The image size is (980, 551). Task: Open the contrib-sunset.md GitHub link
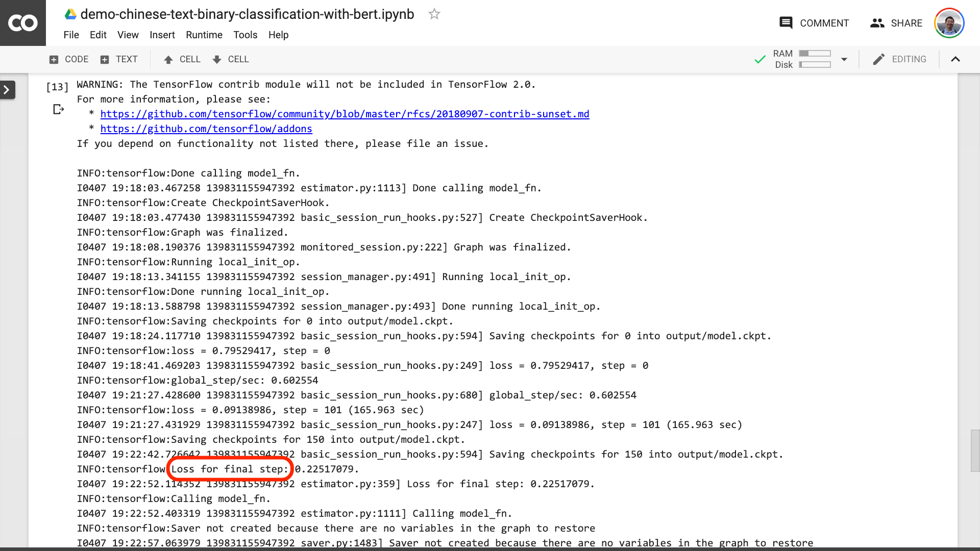point(345,114)
